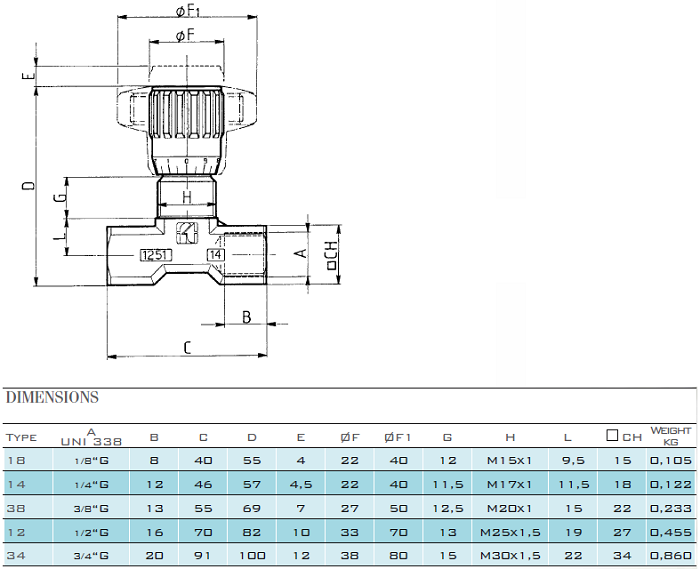The height and width of the screenshot is (569, 700).
Task: Click the D value 100
Action: point(252,556)
